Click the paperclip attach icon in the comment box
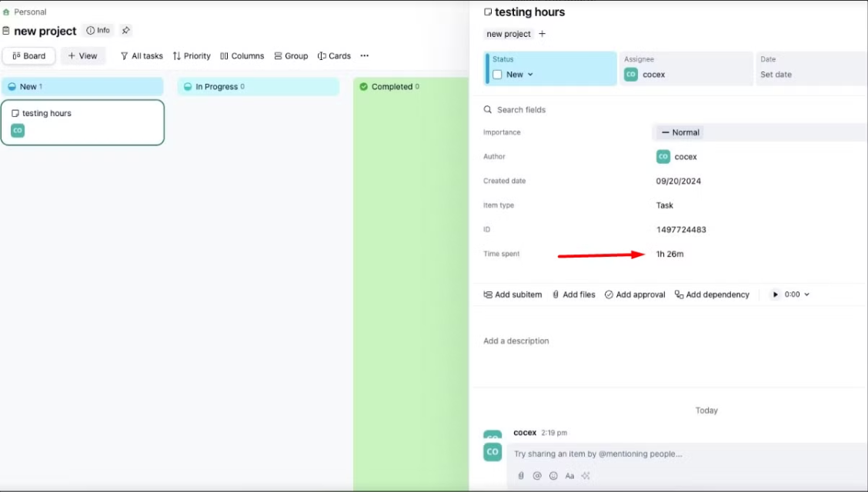Image resolution: width=868 pixels, height=492 pixels. [x=521, y=476]
